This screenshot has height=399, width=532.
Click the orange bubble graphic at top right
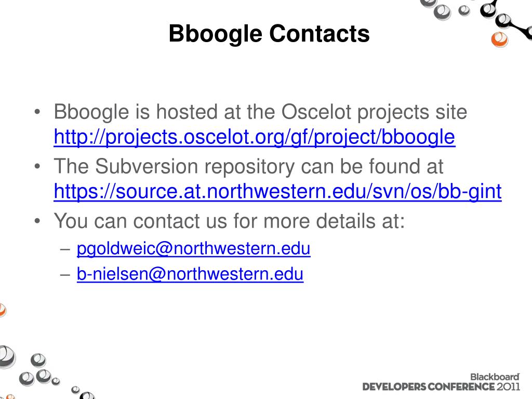(499, 39)
